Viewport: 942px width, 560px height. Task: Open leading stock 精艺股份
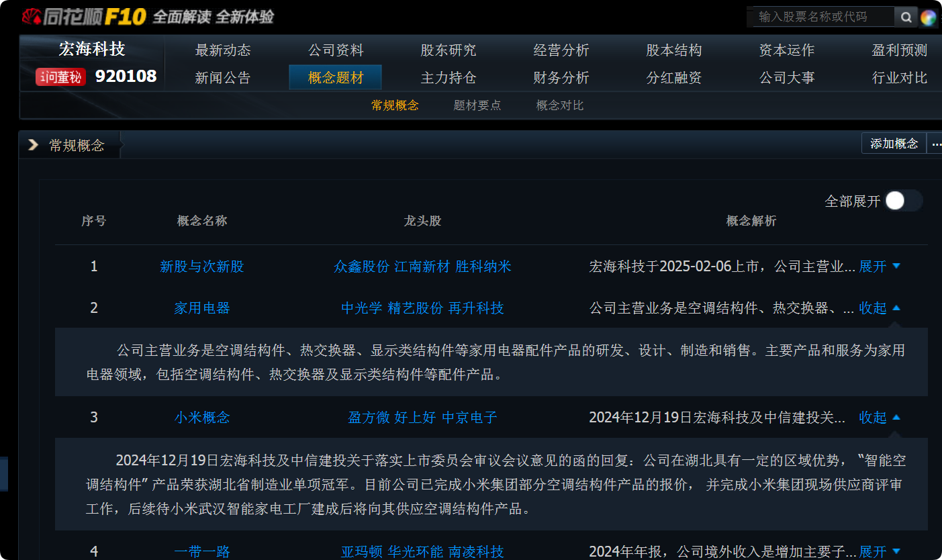[x=416, y=308]
